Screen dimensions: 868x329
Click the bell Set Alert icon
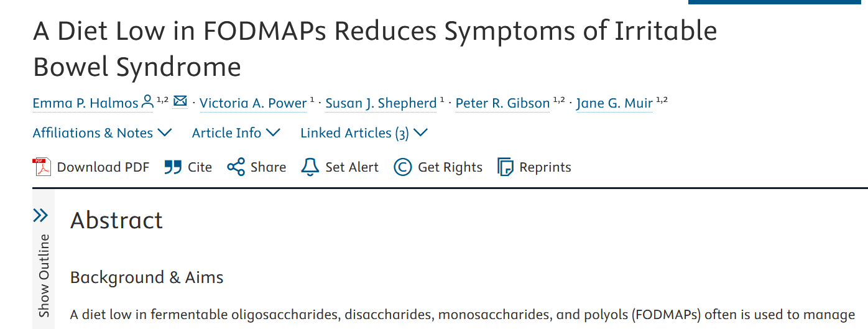(x=310, y=167)
